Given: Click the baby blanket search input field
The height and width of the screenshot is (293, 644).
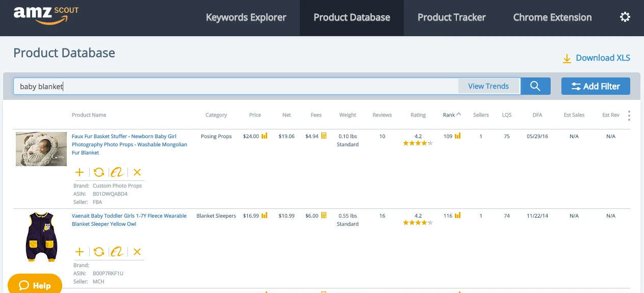Looking at the screenshot, I should (236, 86).
